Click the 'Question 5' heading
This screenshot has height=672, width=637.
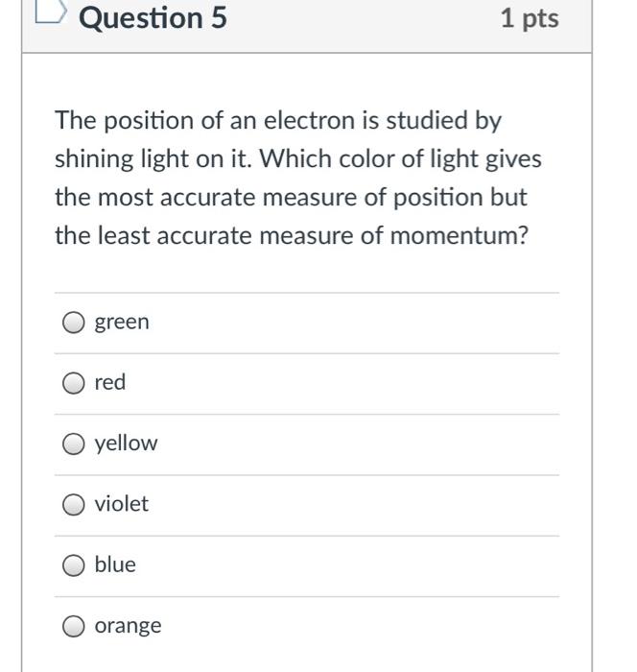153,18
